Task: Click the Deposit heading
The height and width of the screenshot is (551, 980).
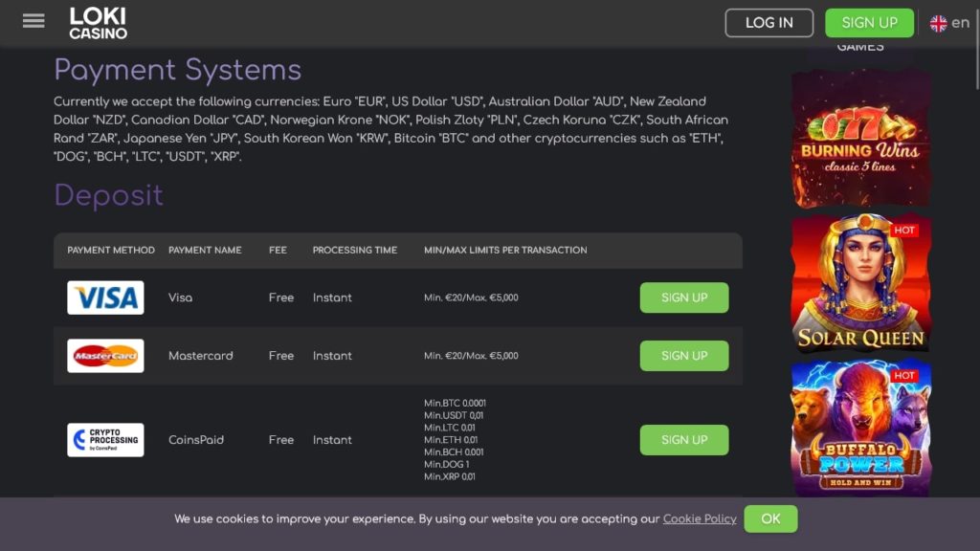Action: pyautogui.click(x=108, y=195)
